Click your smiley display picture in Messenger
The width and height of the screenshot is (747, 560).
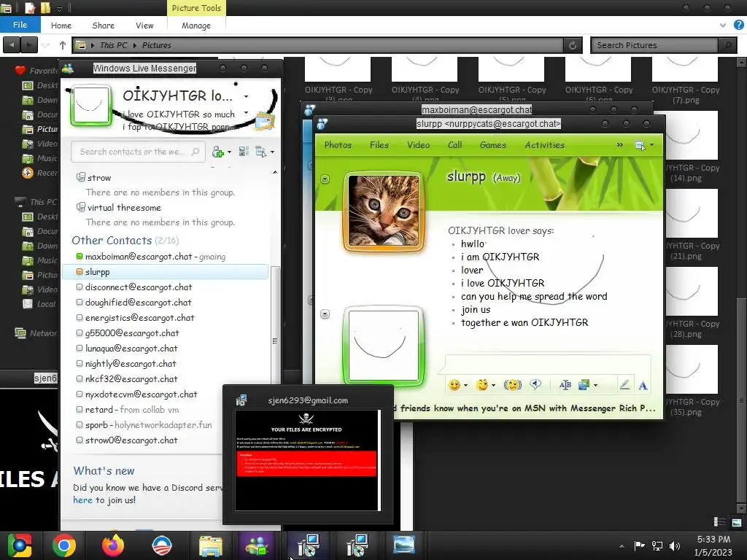point(91,106)
